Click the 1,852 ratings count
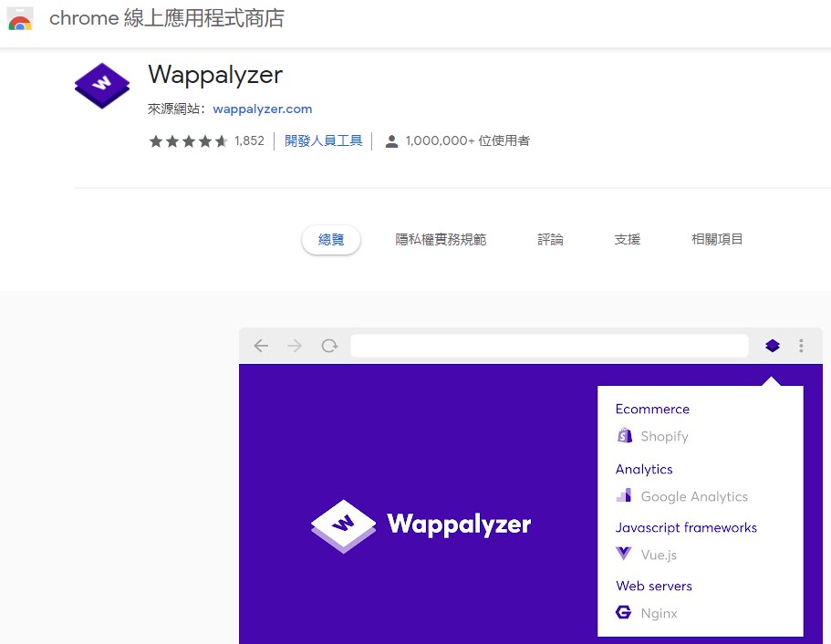Screen dimensions: 831x644 [249, 141]
